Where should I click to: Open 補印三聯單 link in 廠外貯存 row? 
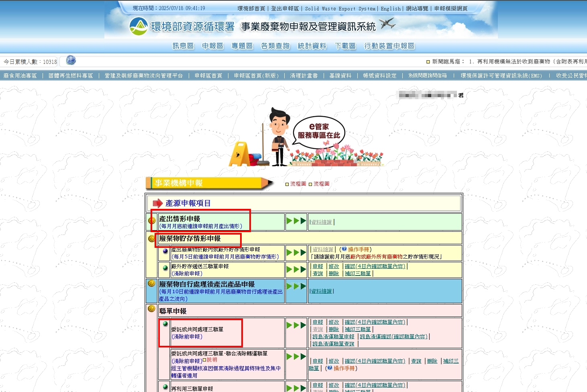pyautogui.click(x=357, y=274)
